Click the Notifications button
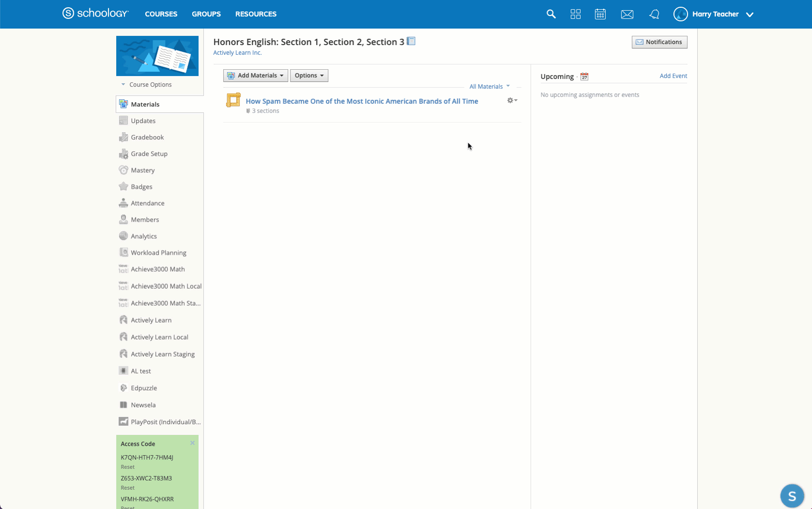 pos(659,42)
